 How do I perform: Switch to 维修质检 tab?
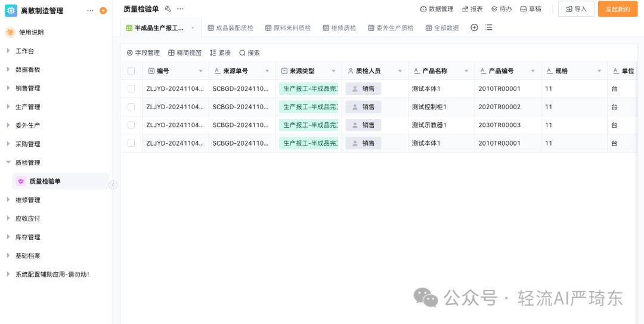[340, 28]
